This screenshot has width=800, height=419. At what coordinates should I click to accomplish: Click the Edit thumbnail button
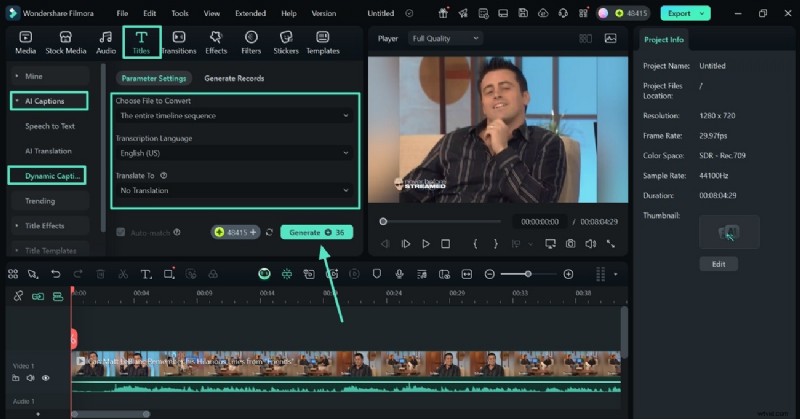tap(718, 264)
